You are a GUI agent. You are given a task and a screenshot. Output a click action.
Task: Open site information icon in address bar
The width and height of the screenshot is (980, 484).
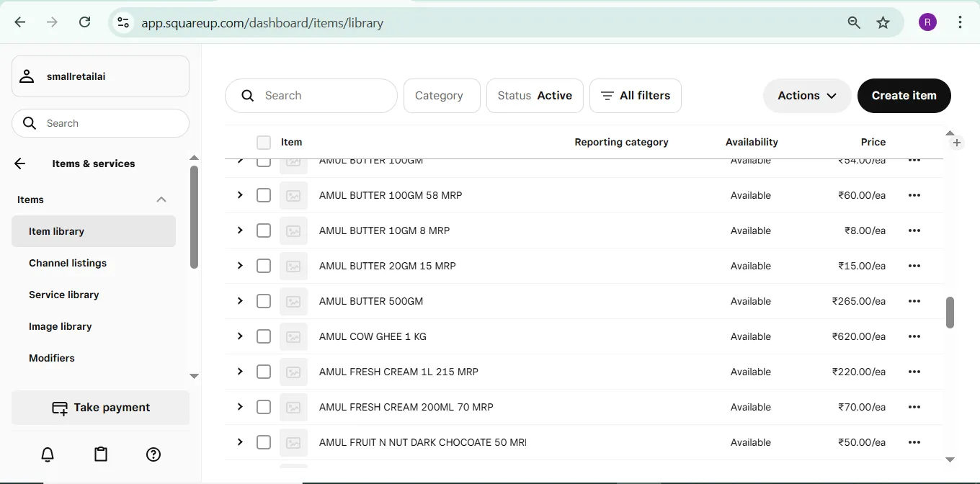point(123,22)
